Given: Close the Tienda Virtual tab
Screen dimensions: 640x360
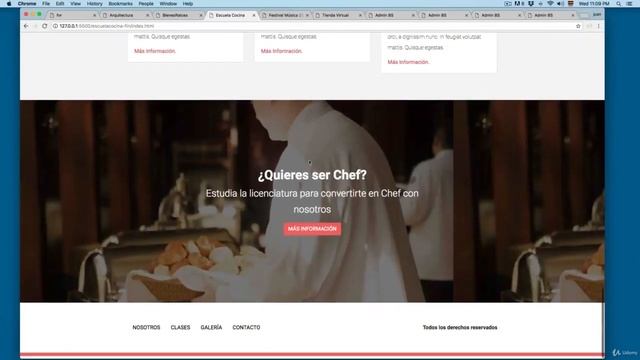Looking at the screenshot, I should [360, 15].
